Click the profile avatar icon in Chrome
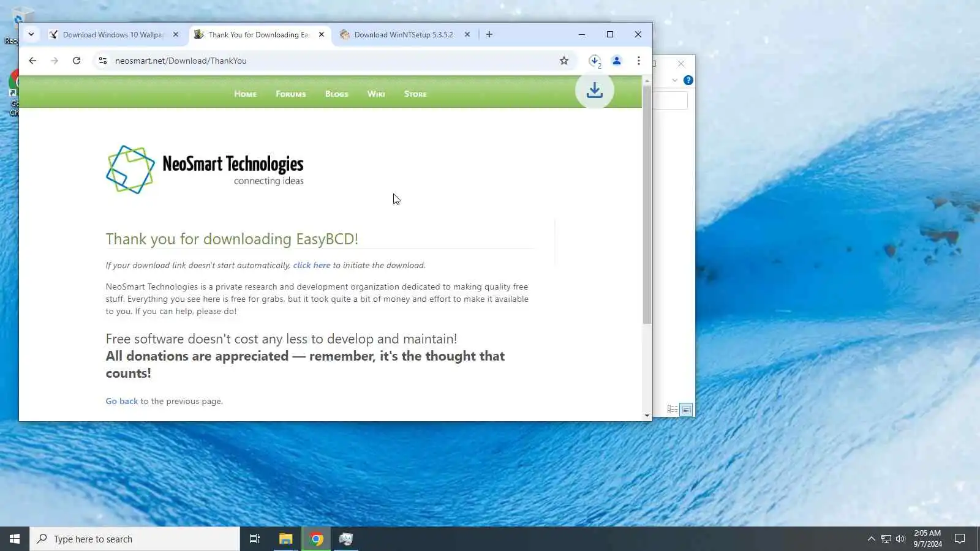 [617, 61]
